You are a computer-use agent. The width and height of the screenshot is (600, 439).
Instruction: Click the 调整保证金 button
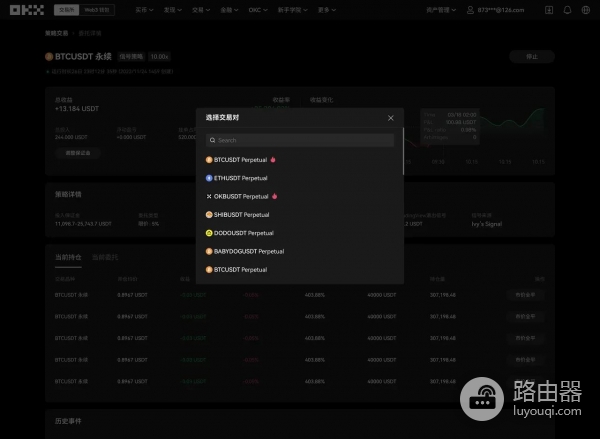[78, 153]
